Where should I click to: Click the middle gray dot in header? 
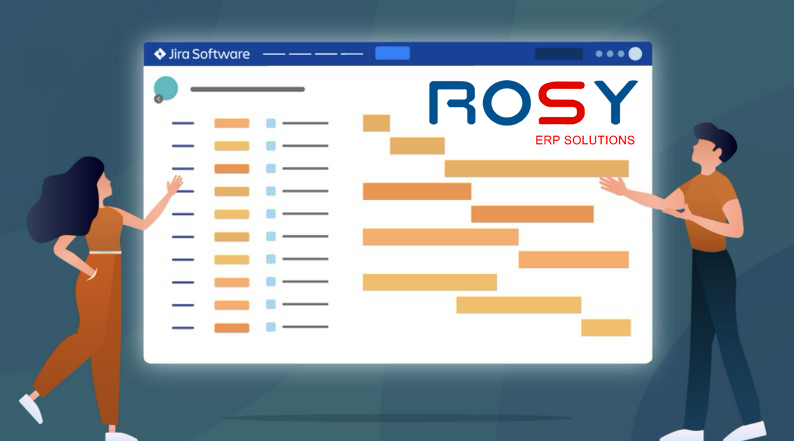610,54
